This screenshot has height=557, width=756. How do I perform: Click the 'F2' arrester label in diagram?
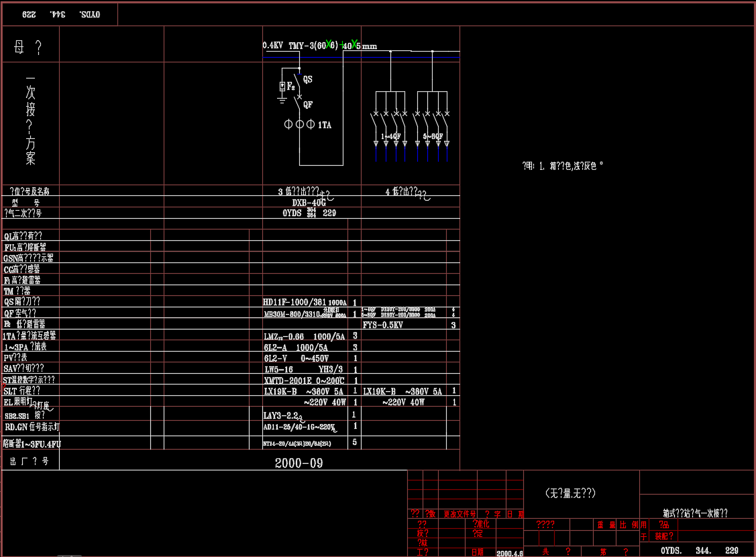tap(290, 87)
